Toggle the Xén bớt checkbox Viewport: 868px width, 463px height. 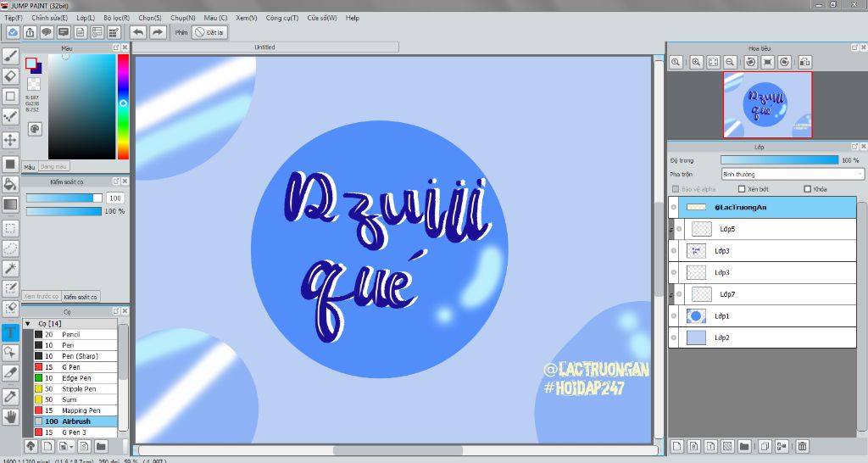(x=742, y=189)
